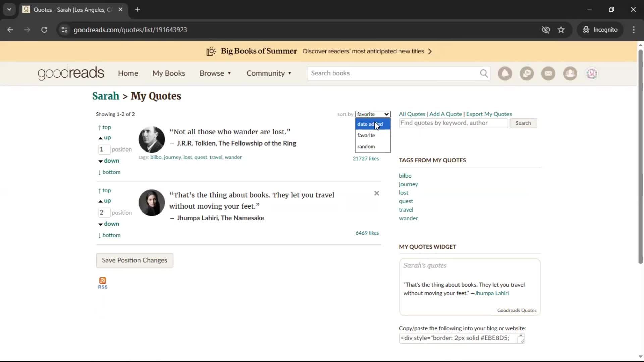Open the sort by dropdown
Screen dimensions: 644x362
coord(373,114)
